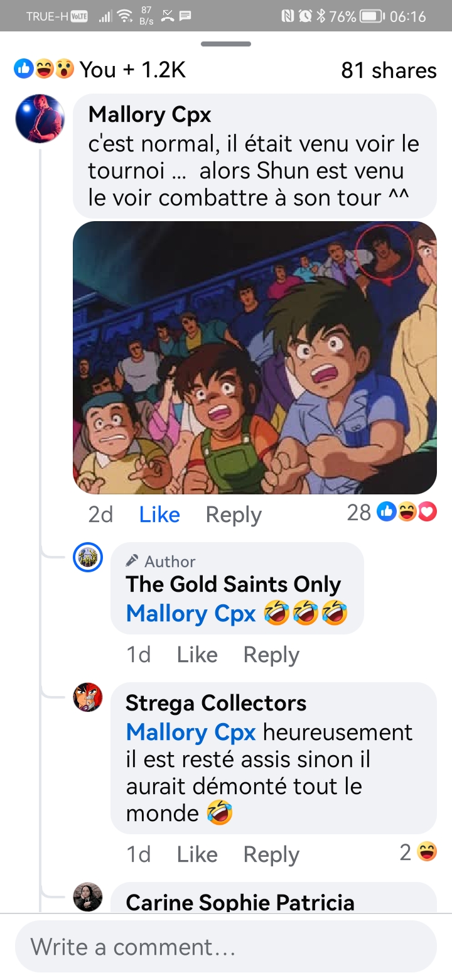Like Strega Collectors' reply
452x980 pixels.
click(x=197, y=855)
